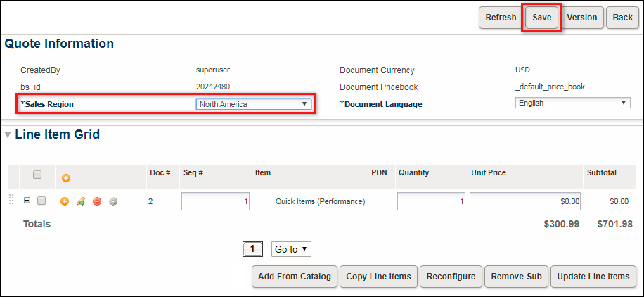644x297 pixels.
Task: Click the Unit Price input field
Action: point(525,201)
